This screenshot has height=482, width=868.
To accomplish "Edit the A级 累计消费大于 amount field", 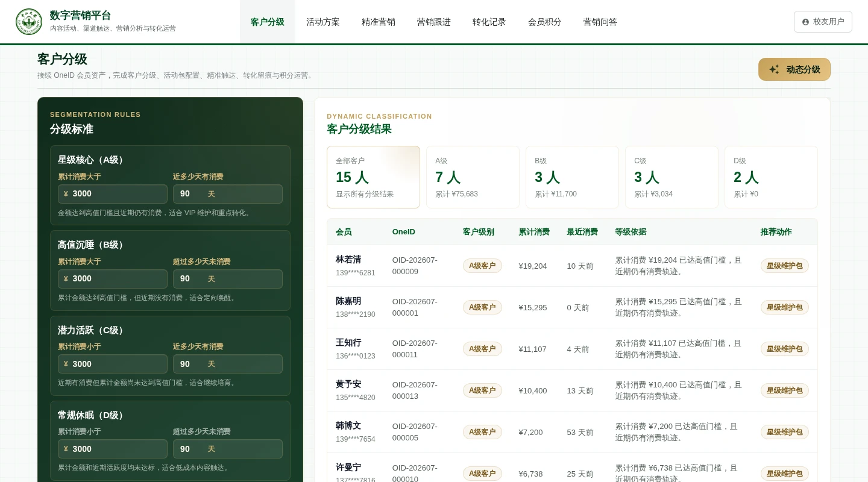I will click(x=113, y=194).
